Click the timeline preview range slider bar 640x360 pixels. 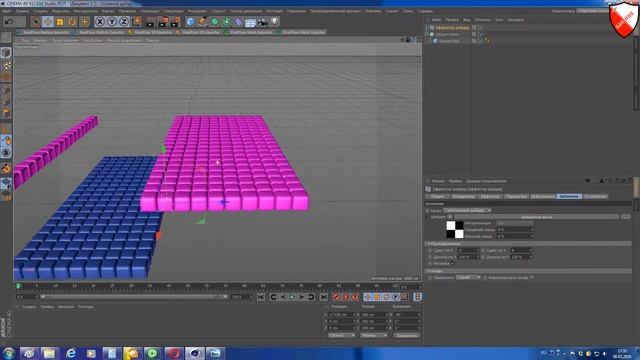click(134, 297)
